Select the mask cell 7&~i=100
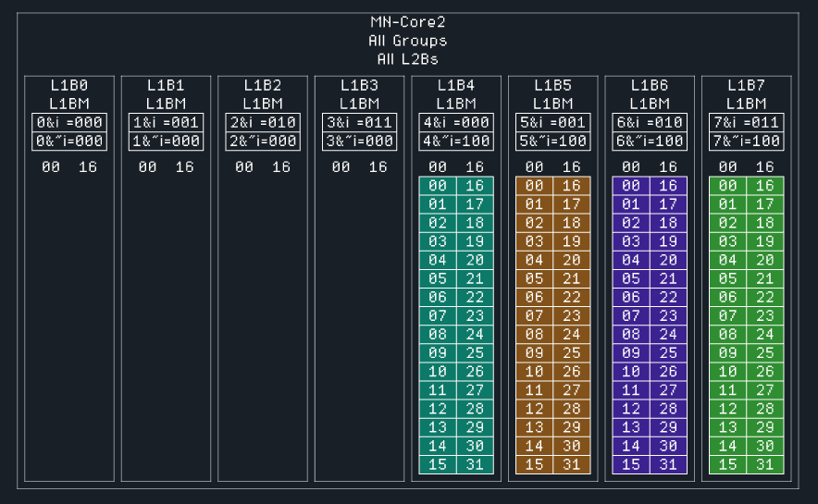The height and width of the screenshot is (504, 818). pyautogui.click(x=747, y=141)
